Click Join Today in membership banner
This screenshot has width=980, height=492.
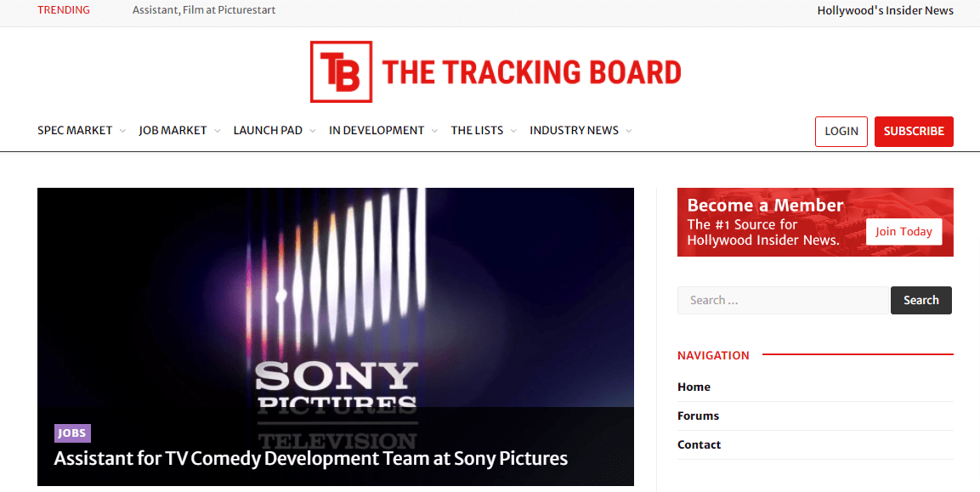(904, 232)
